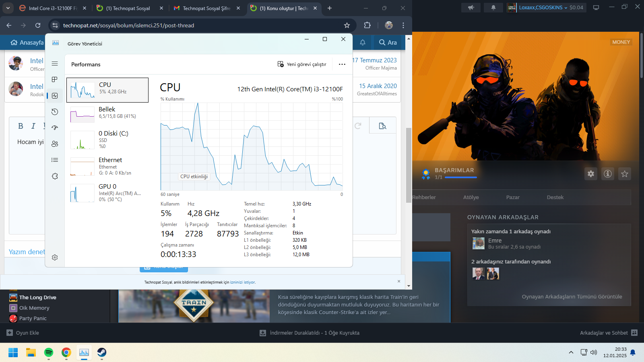Go to Technopat Anasayfa
The height and width of the screenshot is (362, 644).
point(27,43)
